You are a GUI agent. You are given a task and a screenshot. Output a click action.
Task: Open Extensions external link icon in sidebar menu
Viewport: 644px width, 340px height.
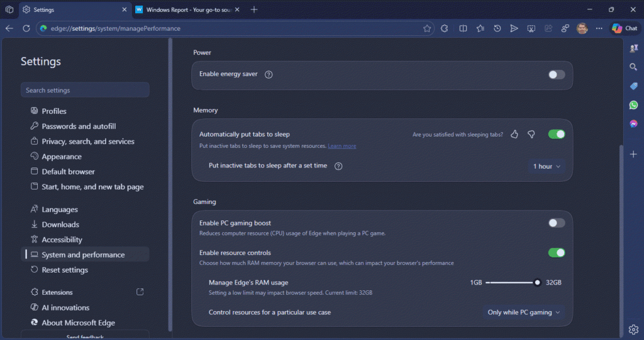tap(140, 292)
